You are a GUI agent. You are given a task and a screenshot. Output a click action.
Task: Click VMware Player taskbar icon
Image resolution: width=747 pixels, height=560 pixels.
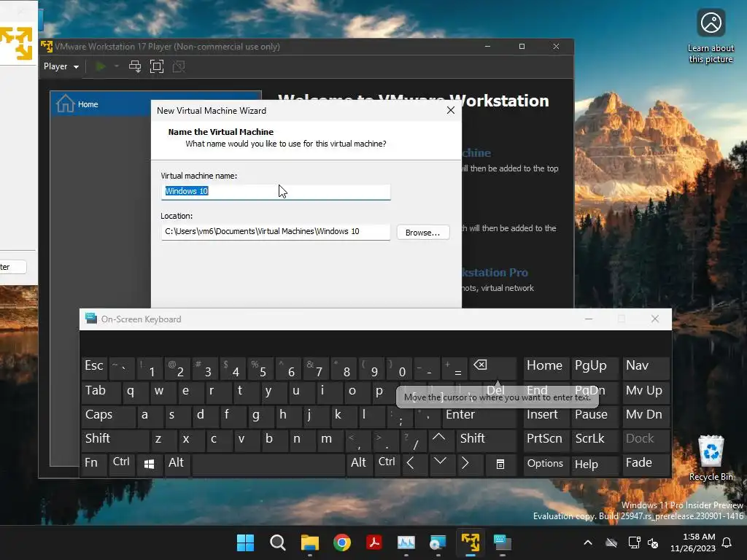[x=471, y=542]
